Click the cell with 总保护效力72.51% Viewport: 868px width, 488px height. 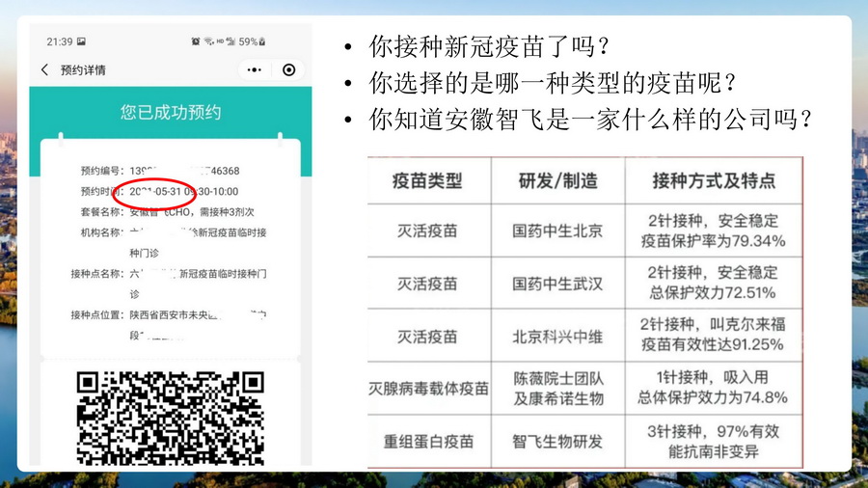point(714,284)
